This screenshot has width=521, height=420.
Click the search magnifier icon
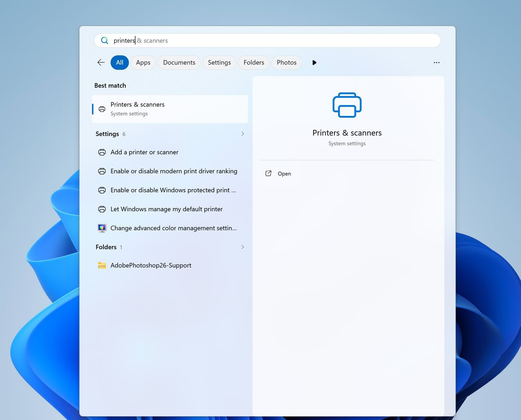104,41
